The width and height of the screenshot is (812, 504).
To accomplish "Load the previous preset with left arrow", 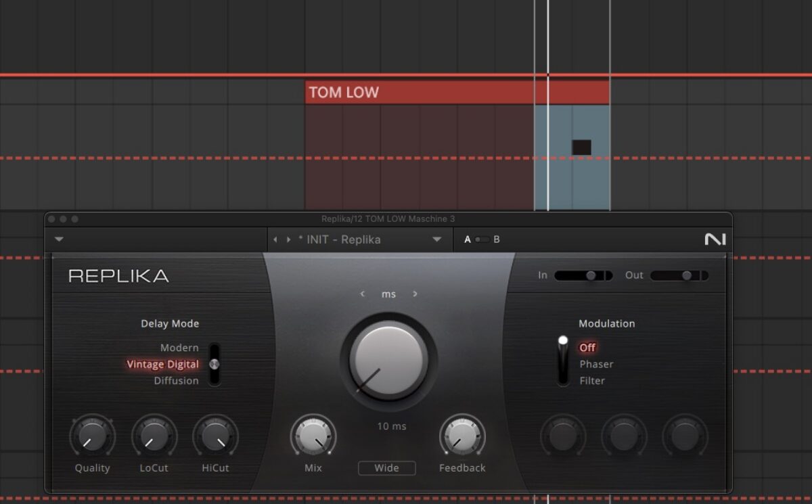I will coord(275,239).
